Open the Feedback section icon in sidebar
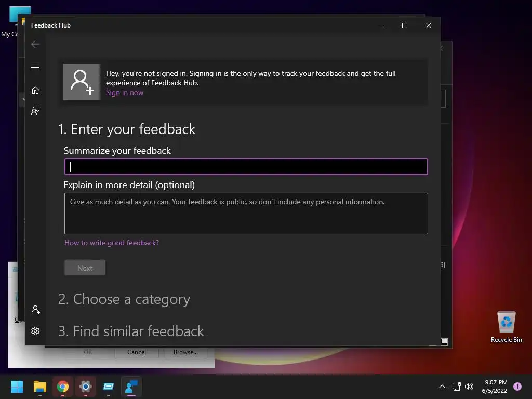 [35, 111]
